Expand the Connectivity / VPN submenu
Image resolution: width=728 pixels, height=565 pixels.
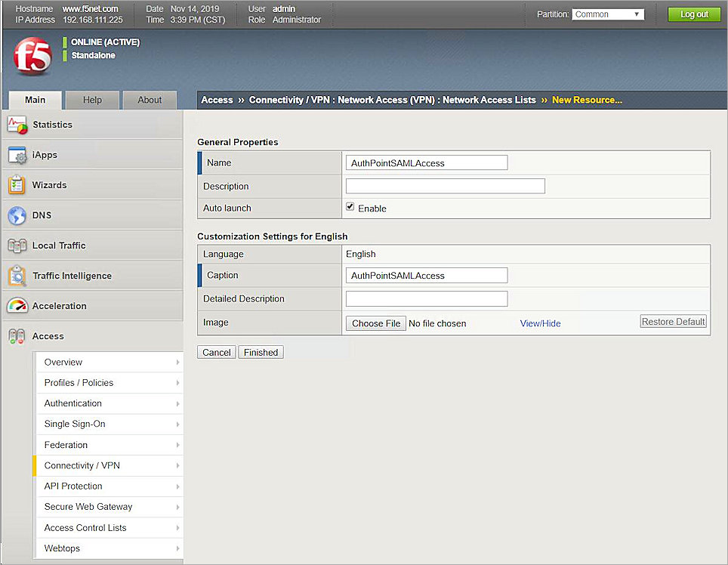pos(84,465)
